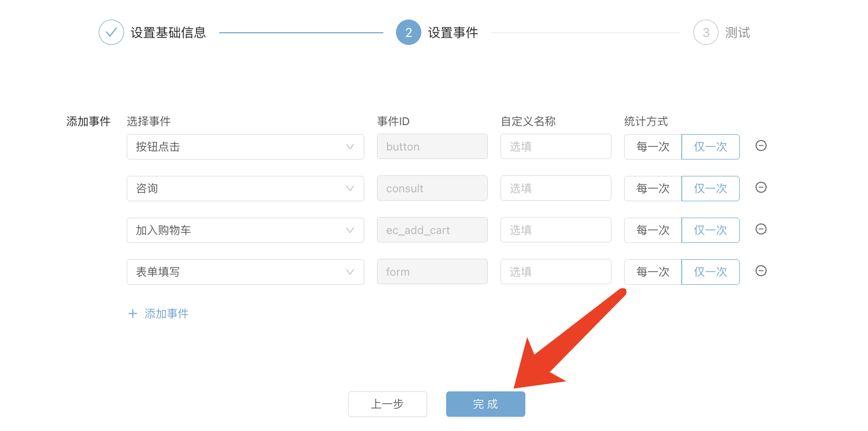Focus the 自定义名称 field for consult

(555, 189)
